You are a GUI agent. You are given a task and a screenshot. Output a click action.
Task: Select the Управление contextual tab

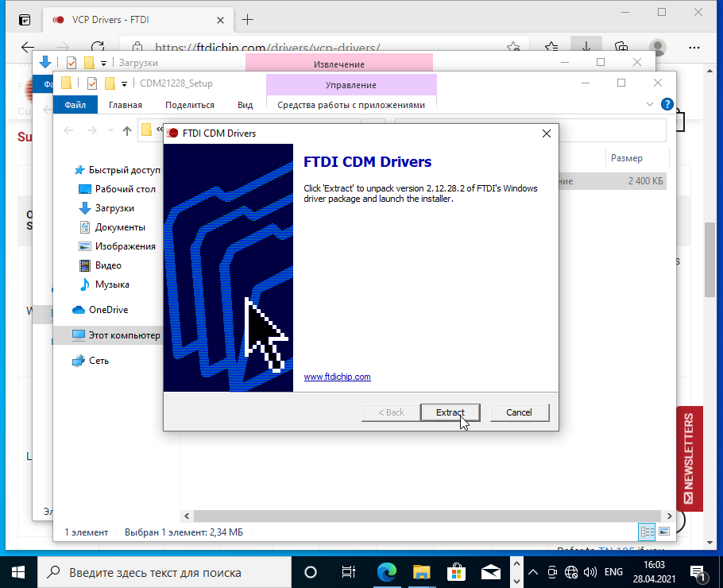coord(351,85)
